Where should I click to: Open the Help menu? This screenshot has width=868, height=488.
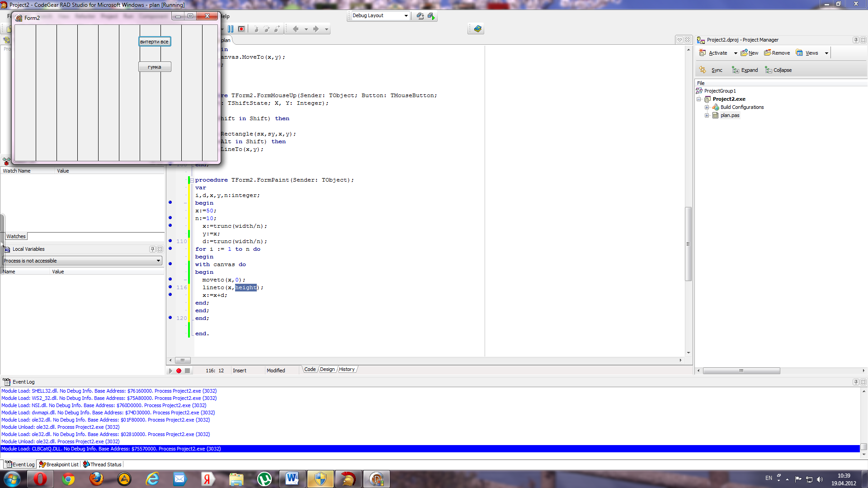pyautogui.click(x=225, y=16)
